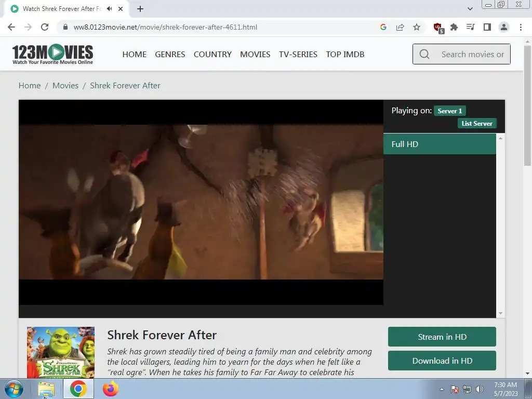Viewport: 532px width, 399px height.
Task: Open the TOP IMDB menu item
Action: (x=345, y=54)
